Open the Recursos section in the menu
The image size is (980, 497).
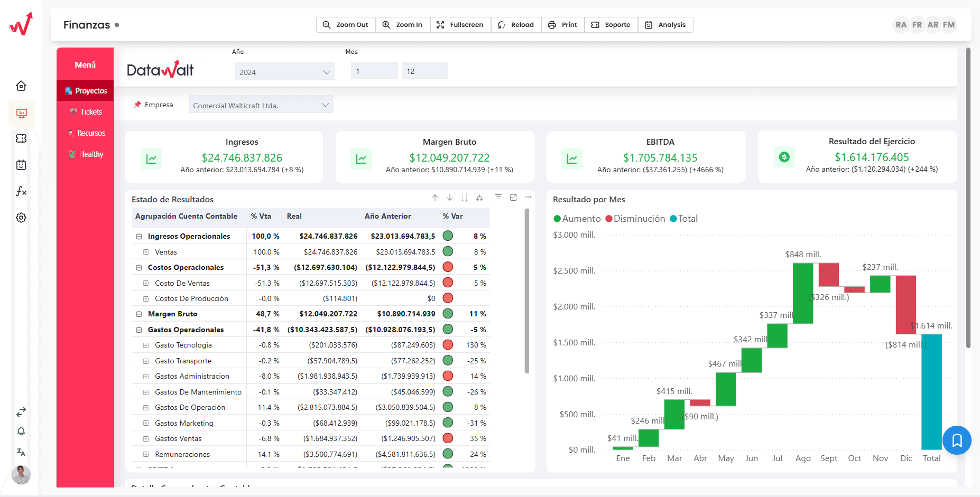tap(86, 133)
